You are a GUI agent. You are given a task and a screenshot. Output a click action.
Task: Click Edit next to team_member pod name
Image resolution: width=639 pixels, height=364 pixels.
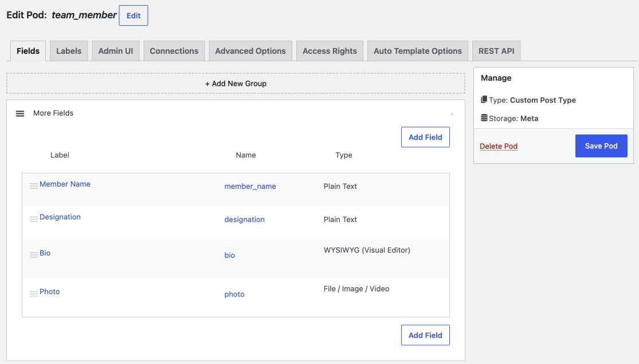[x=134, y=15]
